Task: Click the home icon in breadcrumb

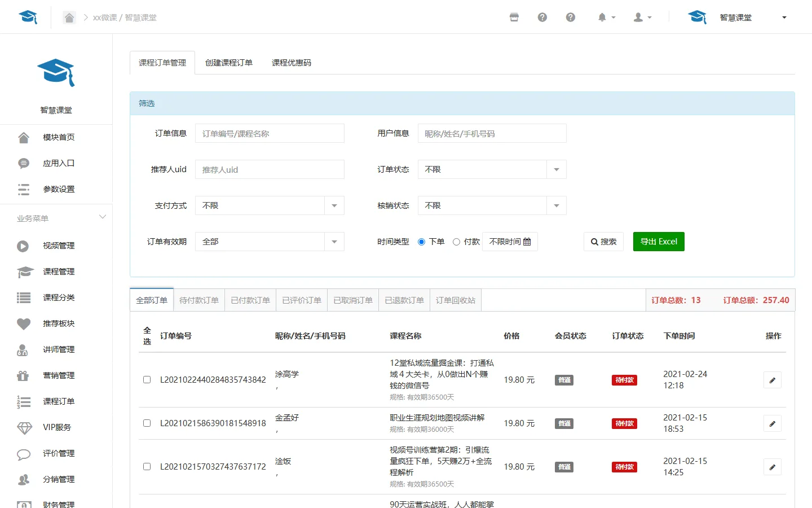Action: (x=69, y=17)
